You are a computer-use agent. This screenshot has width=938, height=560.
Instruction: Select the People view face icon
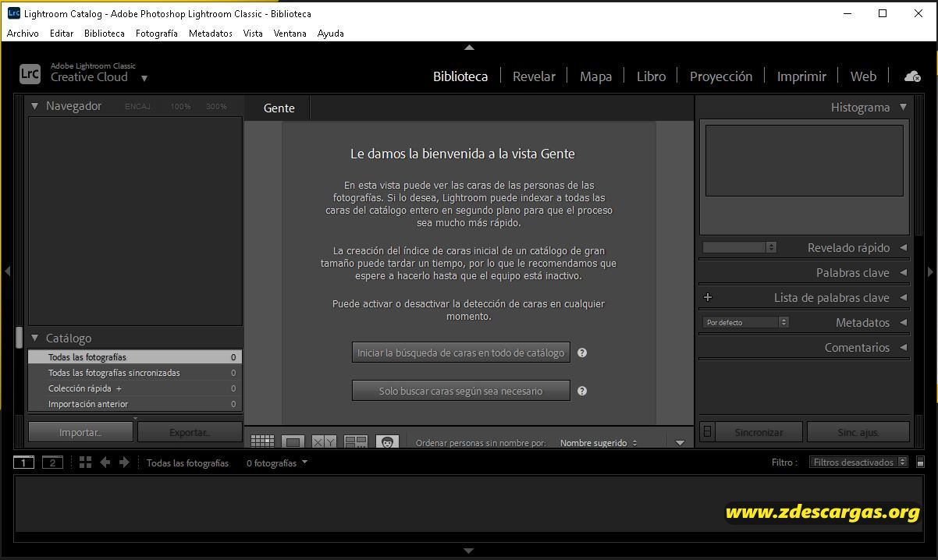[x=387, y=441]
